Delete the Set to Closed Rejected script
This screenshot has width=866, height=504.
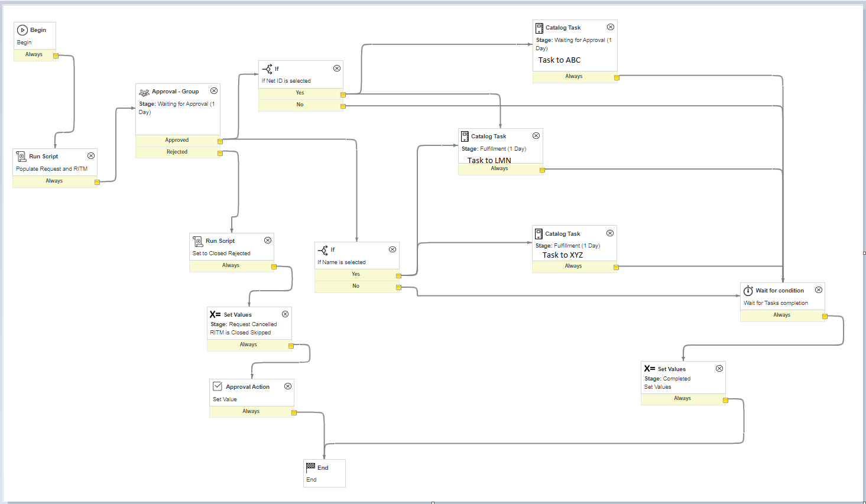pyautogui.click(x=268, y=240)
